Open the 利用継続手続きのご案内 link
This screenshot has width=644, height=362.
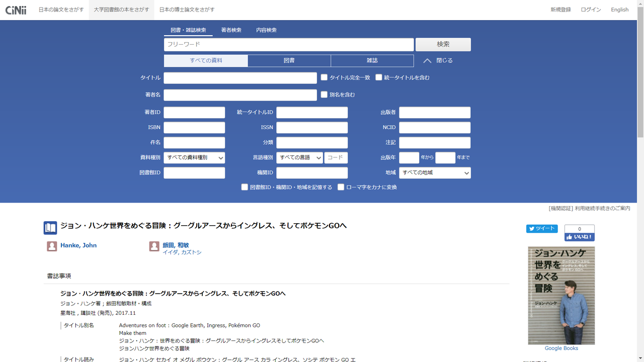(x=603, y=208)
